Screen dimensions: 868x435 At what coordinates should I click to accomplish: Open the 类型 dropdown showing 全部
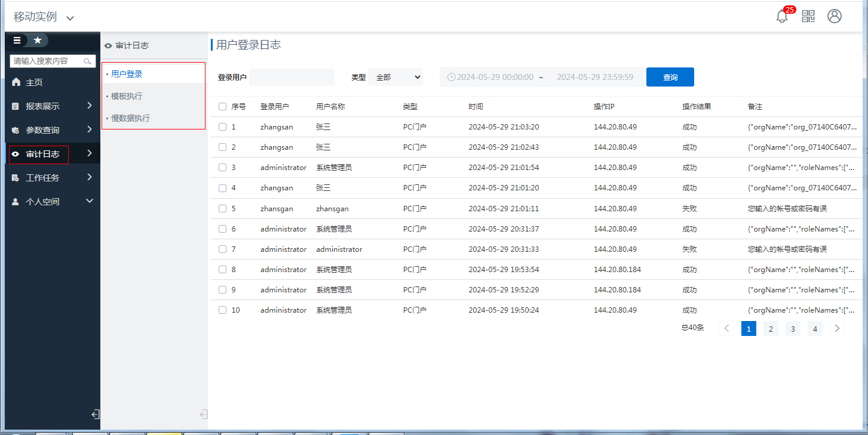click(395, 78)
